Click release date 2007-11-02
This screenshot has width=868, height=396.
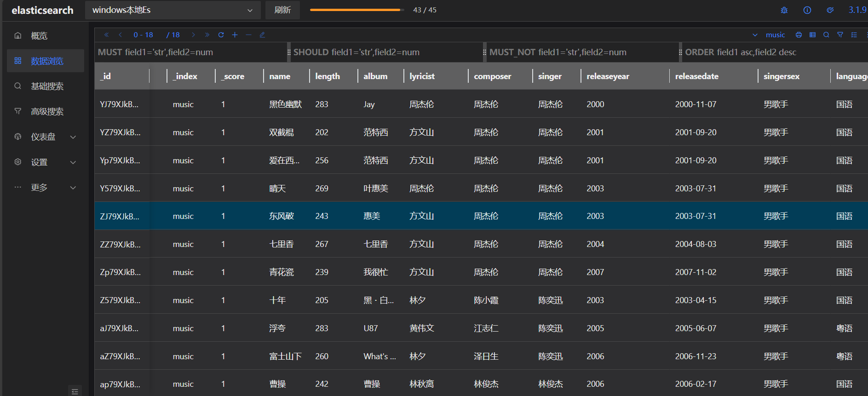coord(696,272)
